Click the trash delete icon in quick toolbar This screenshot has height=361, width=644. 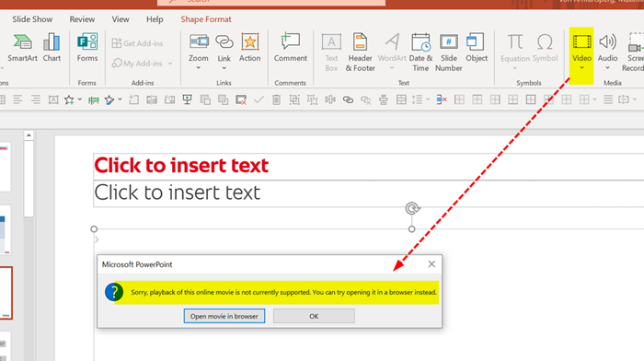click(x=276, y=99)
